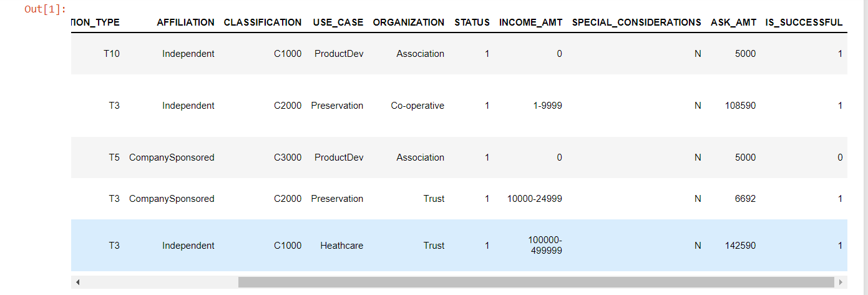The width and height of the screenshot is (868, 295).
Task: Click CompanySponsored in the T5 row
Action: pos(172,157)
